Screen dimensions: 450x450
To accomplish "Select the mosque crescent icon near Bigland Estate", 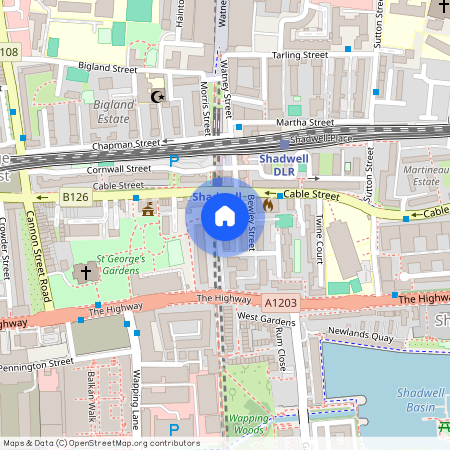I will coord(158,97).
